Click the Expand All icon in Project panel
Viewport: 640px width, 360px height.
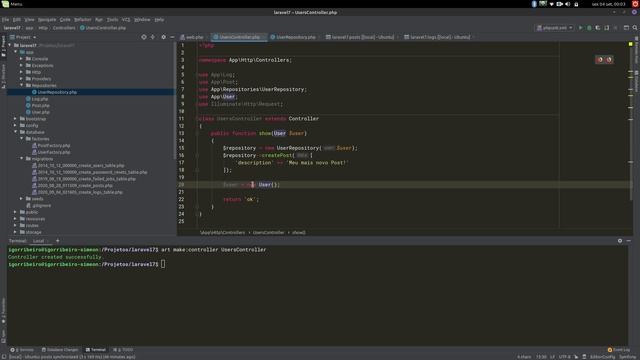[x=153, y=37]
